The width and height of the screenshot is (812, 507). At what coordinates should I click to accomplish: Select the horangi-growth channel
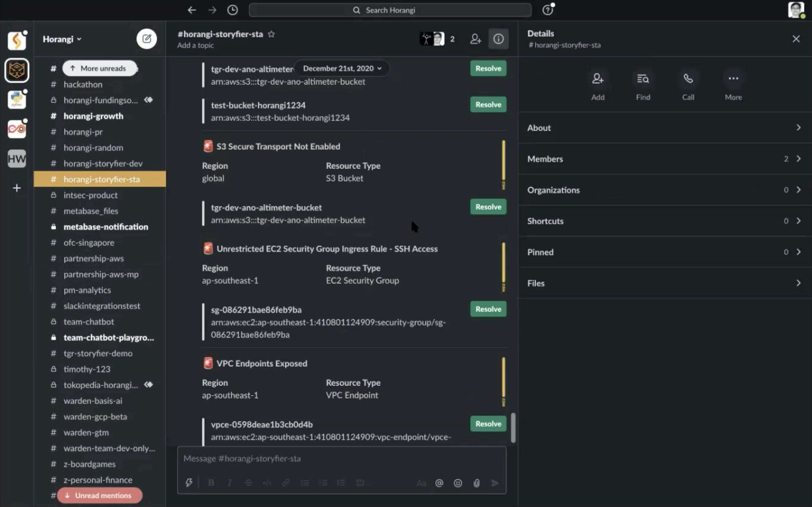tap(93, 116)
